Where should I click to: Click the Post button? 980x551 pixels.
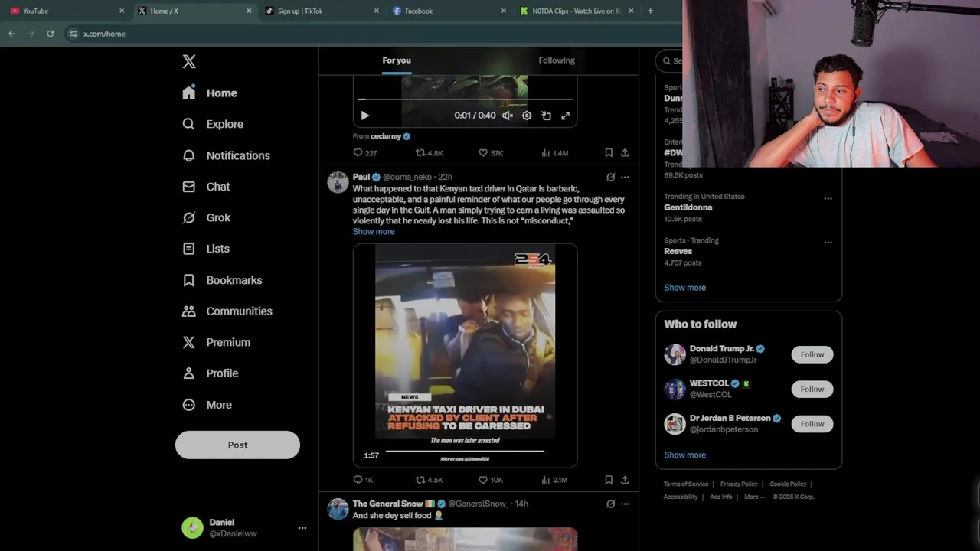point(237,445)
